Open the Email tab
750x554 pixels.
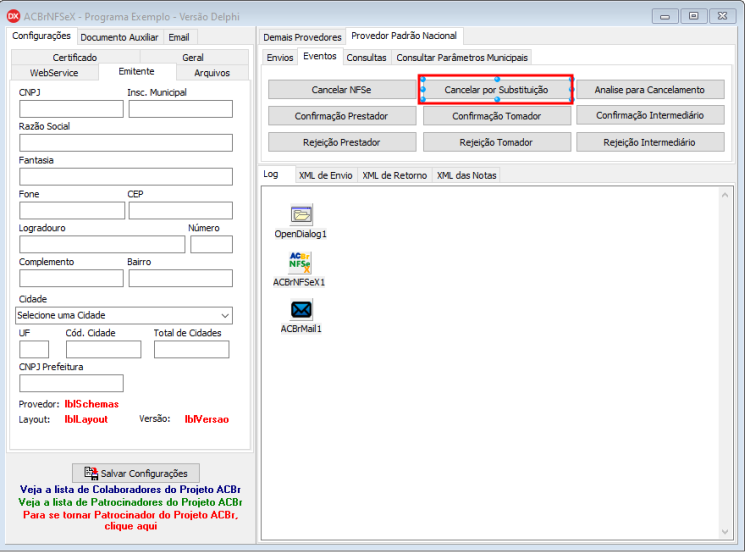[x=179, y=37]
